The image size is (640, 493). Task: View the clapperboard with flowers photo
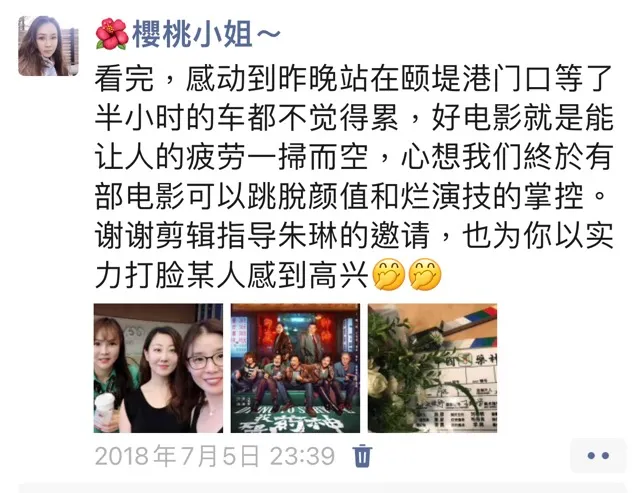point(433,368)
